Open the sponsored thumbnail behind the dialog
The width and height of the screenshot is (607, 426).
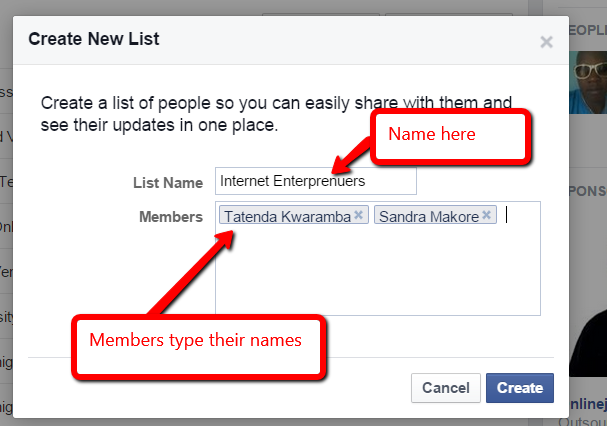pyautogui.click(x=588, y=343)
